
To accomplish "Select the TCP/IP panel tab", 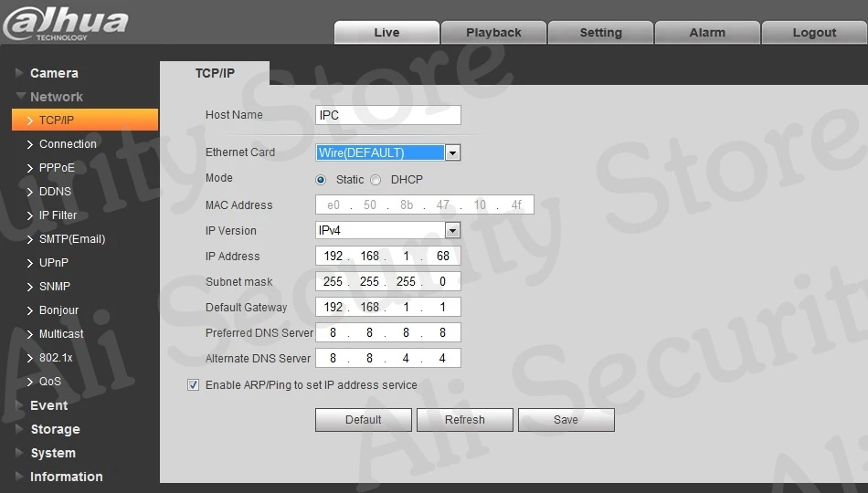I will coord(215,73).
